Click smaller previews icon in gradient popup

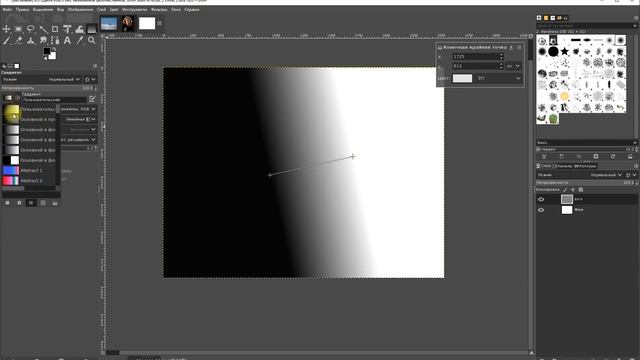point(7,203)
